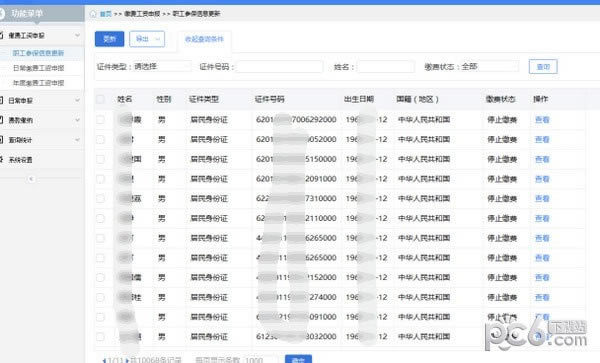Screen dimensions: 600x363
Task: Click 查看 for row with ID ending 2091000
Action: [542, 179]
